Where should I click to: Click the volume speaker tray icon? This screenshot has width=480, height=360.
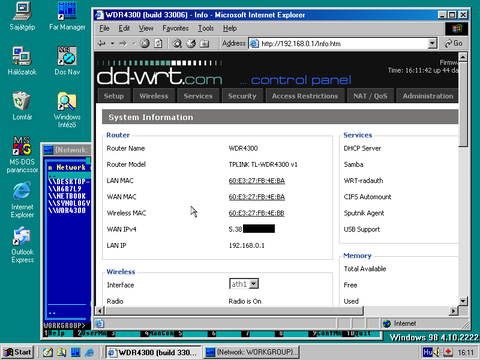click(436, 352)
